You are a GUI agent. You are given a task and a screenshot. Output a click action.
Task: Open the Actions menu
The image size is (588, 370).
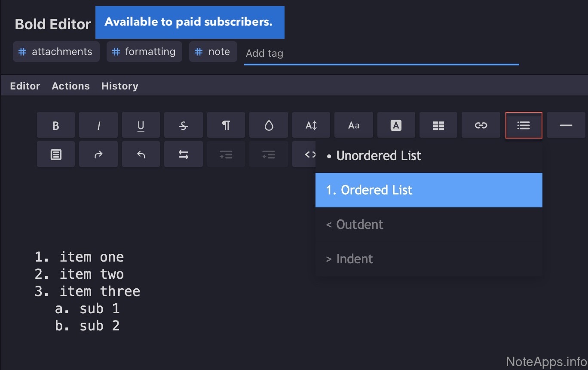70,86
